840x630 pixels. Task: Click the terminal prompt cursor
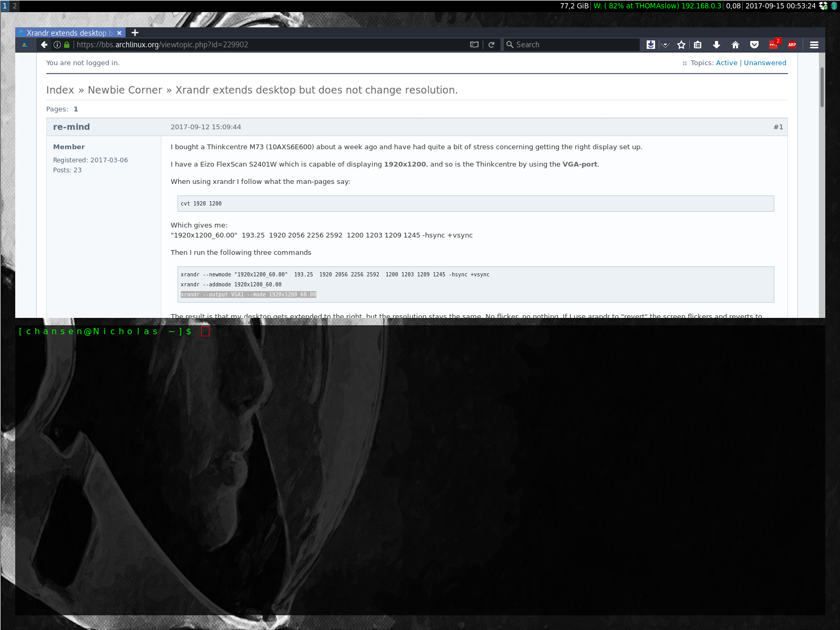coord(205,331)
